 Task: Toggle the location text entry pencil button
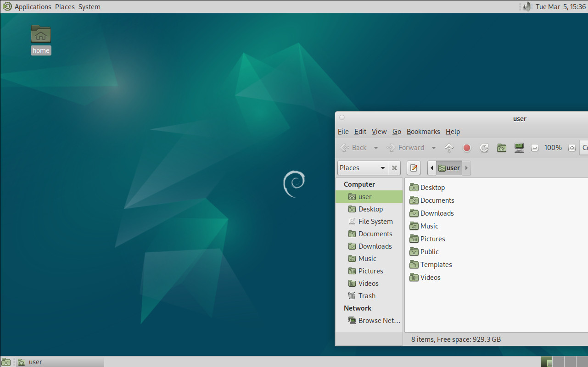(x=413, y=167)
